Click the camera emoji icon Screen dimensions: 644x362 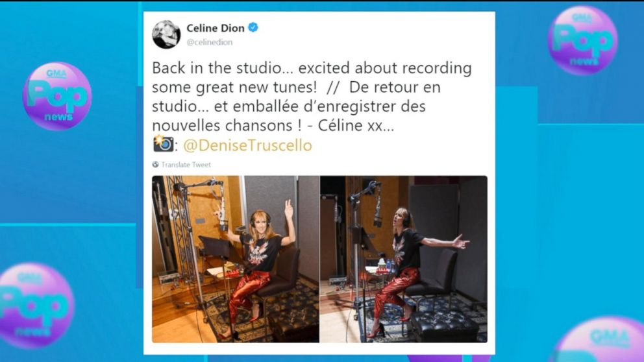(x=163, y=143)
